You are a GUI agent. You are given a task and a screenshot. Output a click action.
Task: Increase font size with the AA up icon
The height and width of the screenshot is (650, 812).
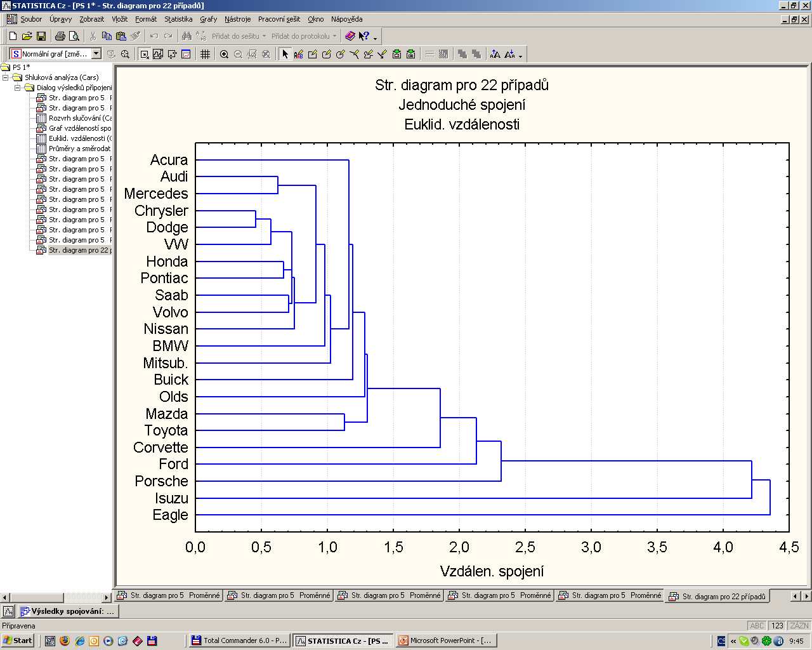495,54
